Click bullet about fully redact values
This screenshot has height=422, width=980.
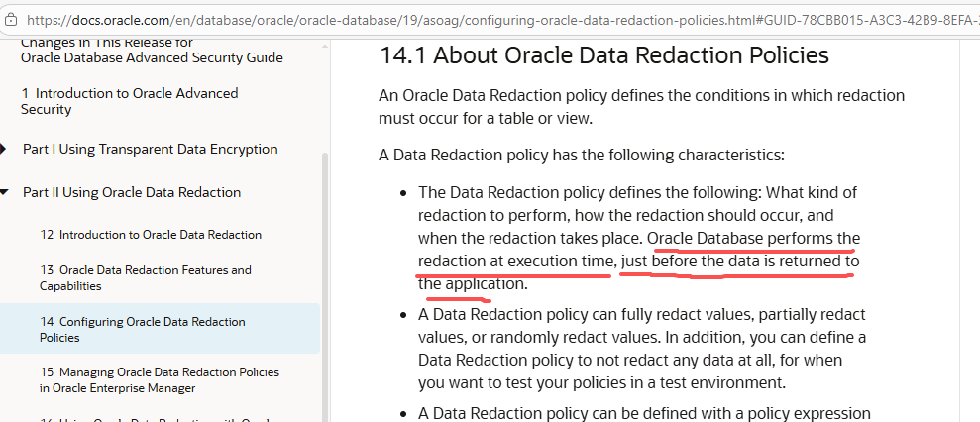coord(641,348)
